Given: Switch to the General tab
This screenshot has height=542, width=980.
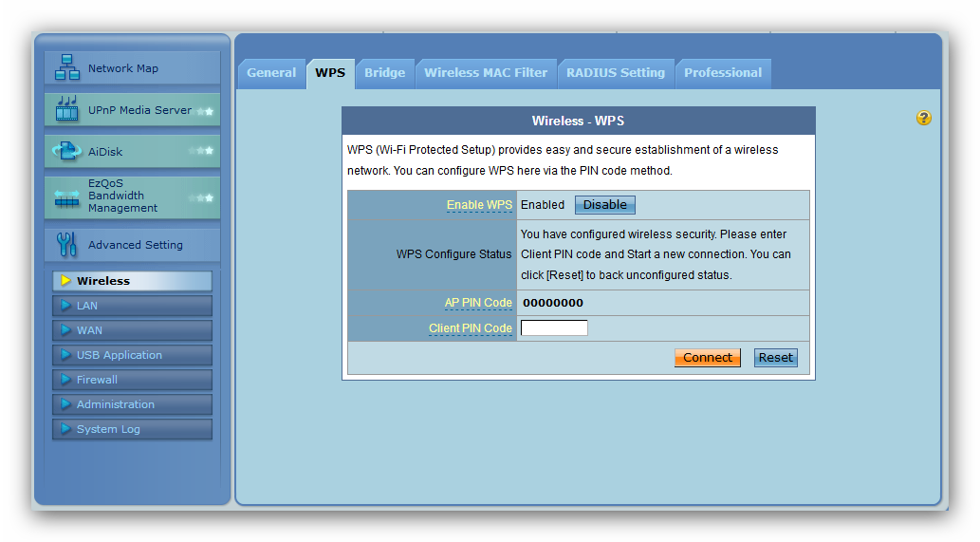Looking at the screenshot, I should [271, 73].
